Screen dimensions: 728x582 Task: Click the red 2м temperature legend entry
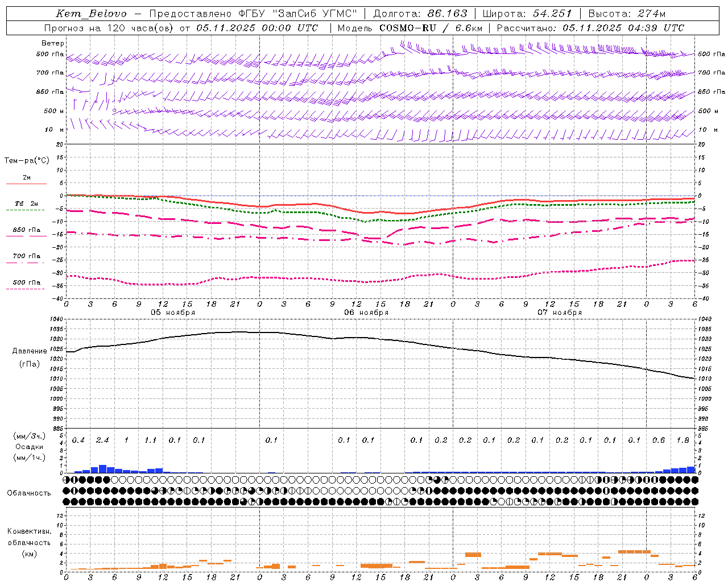(x=26, y=180)
